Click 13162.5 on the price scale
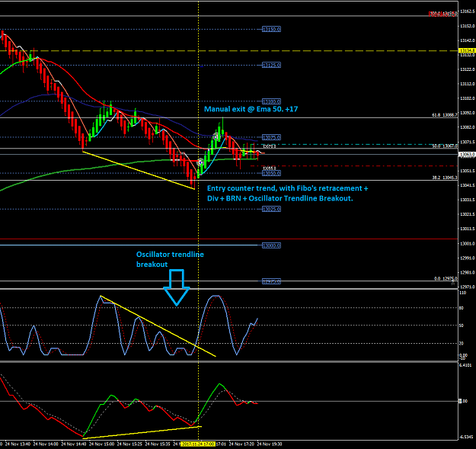476x449 pixels. coord(467,11)
